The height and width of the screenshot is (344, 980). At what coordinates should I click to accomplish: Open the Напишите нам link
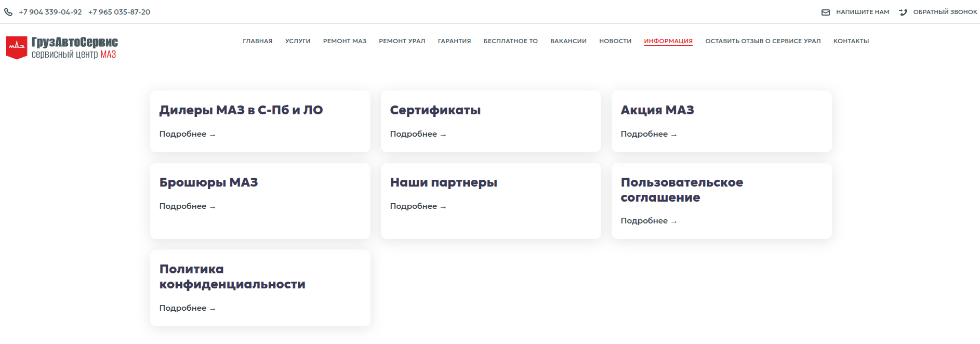863,12
